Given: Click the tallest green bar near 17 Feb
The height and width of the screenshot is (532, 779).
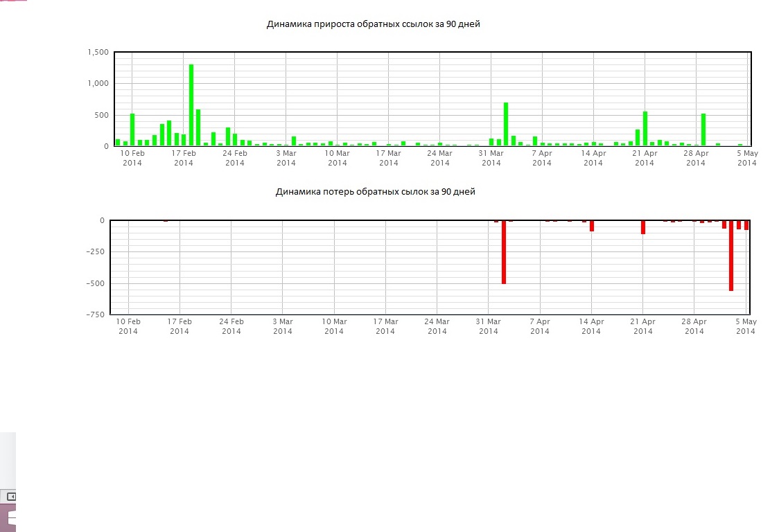Looking at the screenshot, I should click(191, 105).
